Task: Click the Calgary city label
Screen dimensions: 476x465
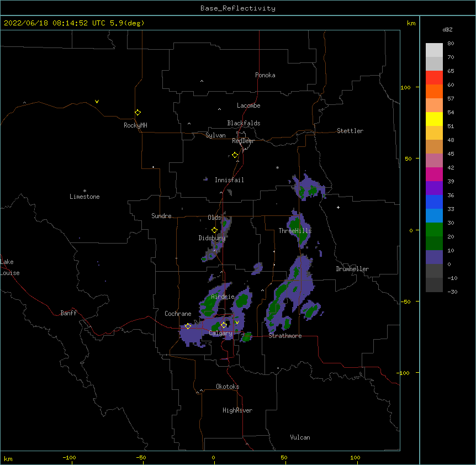Action: 221,333
